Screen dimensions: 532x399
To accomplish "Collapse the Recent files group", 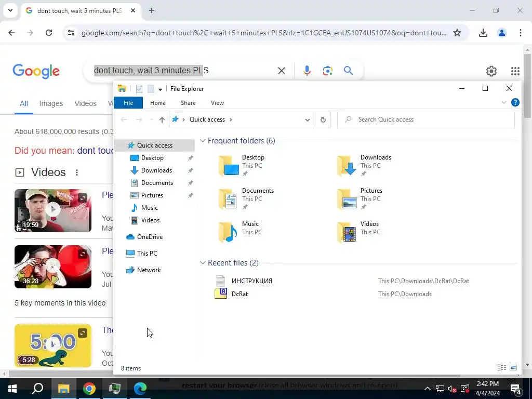I will pyautogui.click(x=203, y=262).
